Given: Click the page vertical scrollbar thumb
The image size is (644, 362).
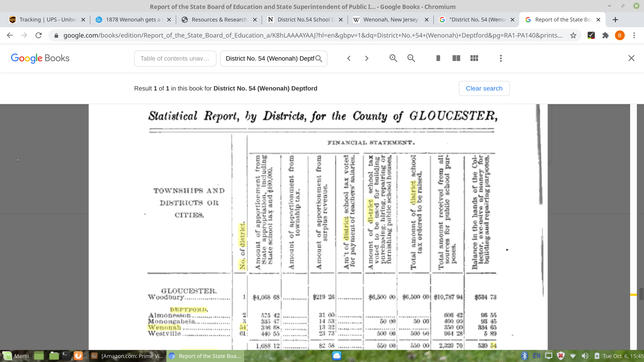Looking at the screenshot, I should point(641,294).
